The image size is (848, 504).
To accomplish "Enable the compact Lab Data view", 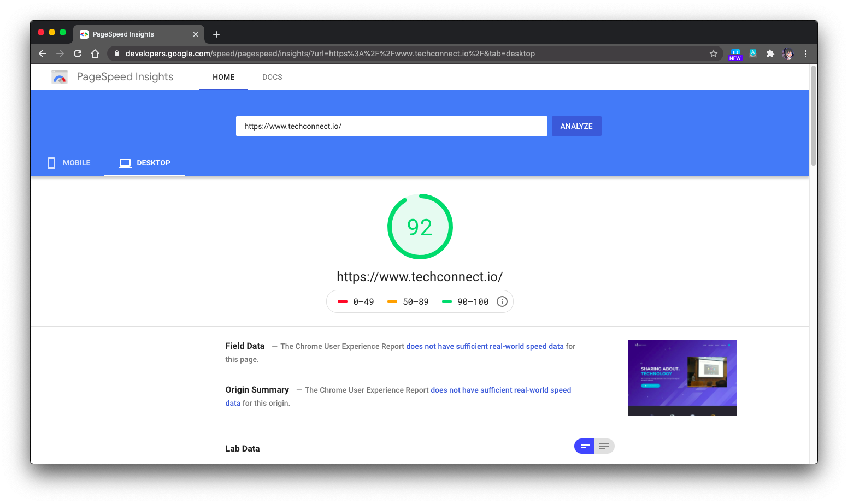I will coord(584,446).
